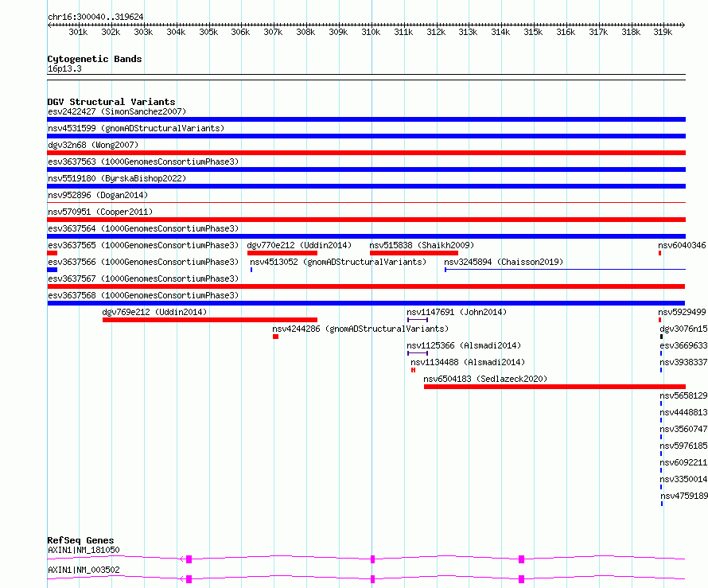This screenshot has height=588, width=708.
Task: Open the nsv3245894 (Chaisson2019) variant label
Action: coord(503,262)
